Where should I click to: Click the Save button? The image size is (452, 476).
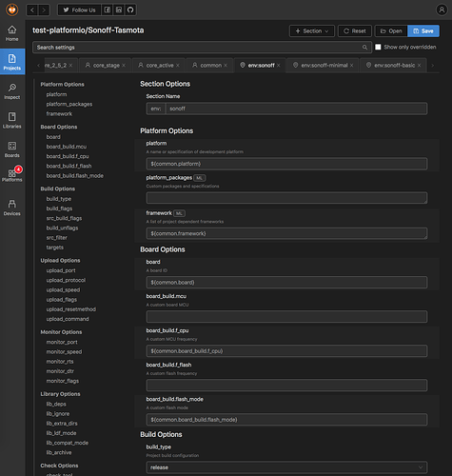click(423, 30)
